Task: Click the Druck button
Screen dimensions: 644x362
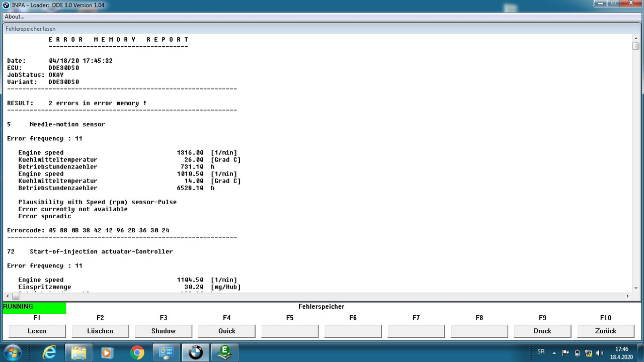Action: pyautogui.click(x=542, y=331)
